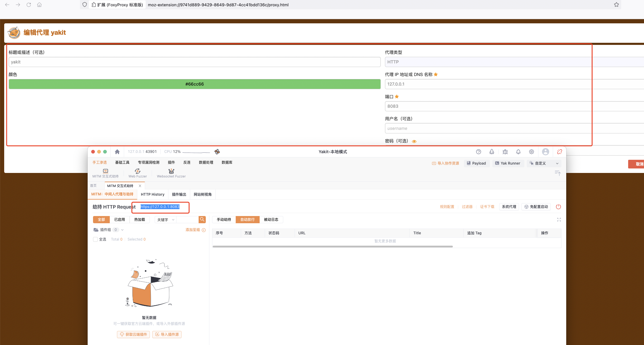Click the 证书下载 link

pos(487,207)
